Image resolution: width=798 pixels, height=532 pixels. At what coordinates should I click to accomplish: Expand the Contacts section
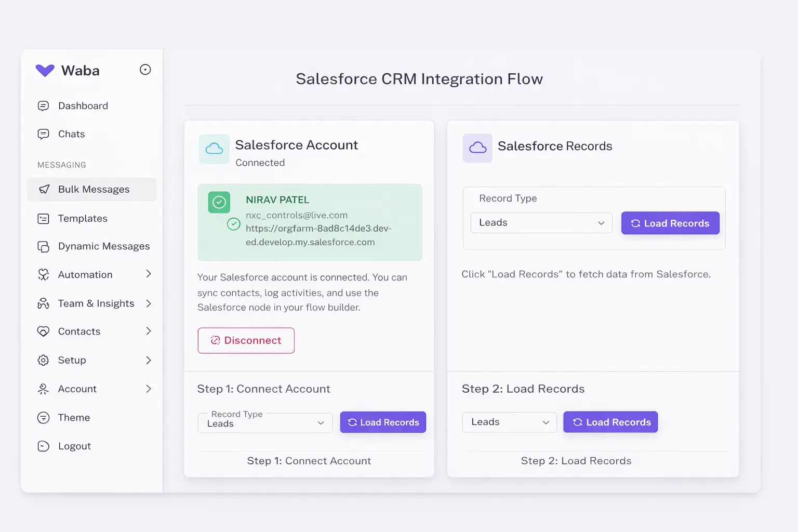[149, 331]
